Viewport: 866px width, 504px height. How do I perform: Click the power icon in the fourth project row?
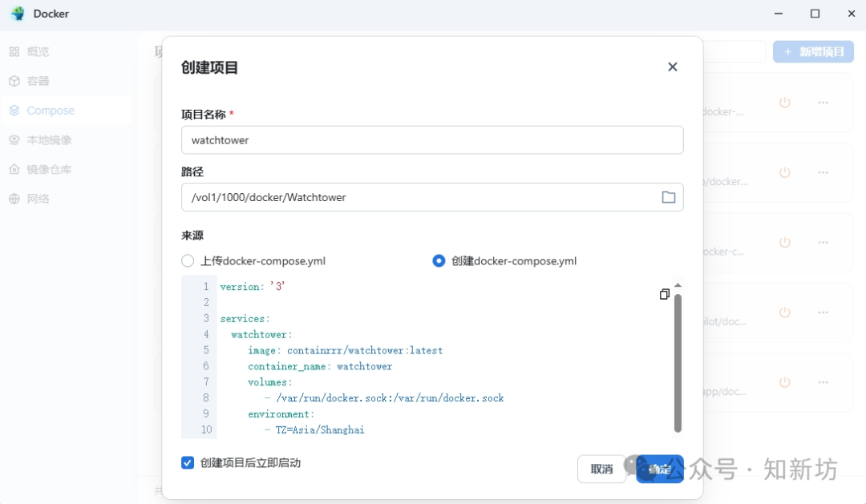coord(784,312)
